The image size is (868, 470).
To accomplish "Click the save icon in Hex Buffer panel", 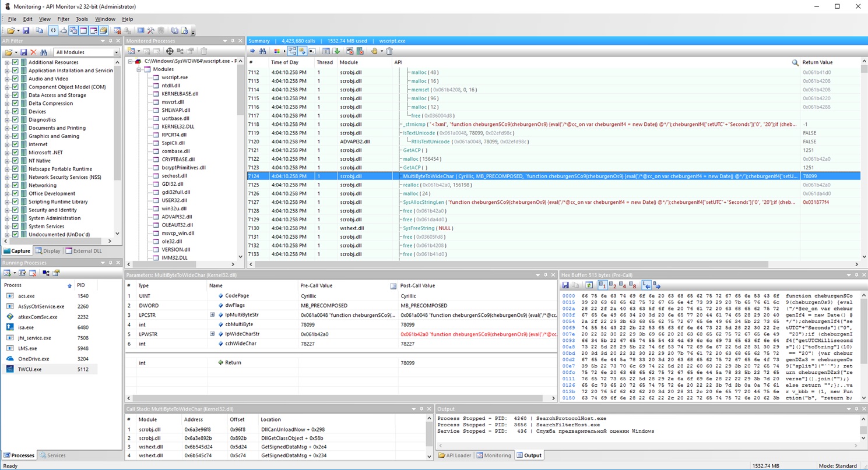I will tap(565, 285).
